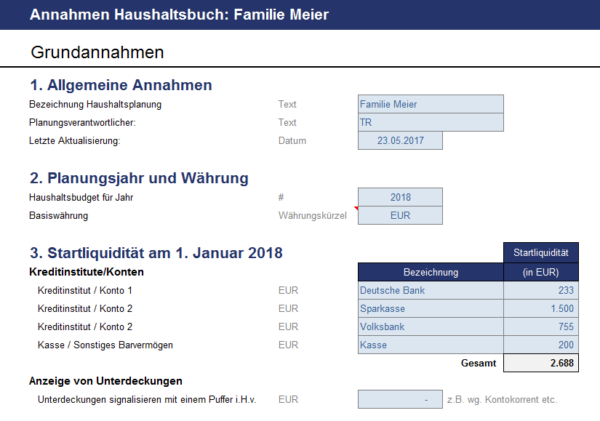Select the Text unit label beside Bezeichnung Haushaltsplanung
Viewport: 600px width, 421px height.
[x=287, y=104]
